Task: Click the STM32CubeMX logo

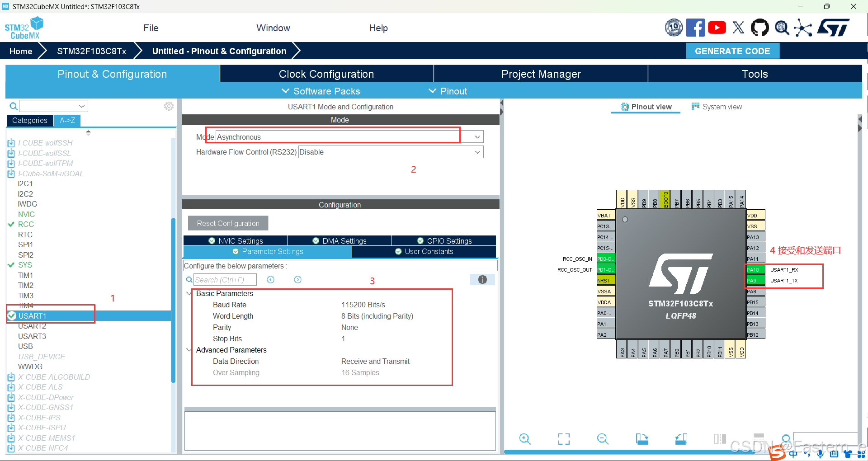Action: click(24, 28)
